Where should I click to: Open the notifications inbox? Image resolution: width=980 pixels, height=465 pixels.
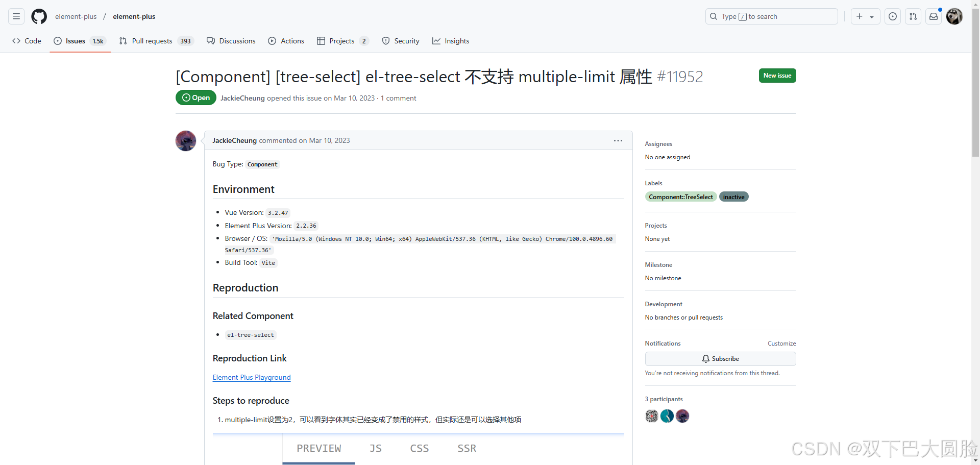934,16
